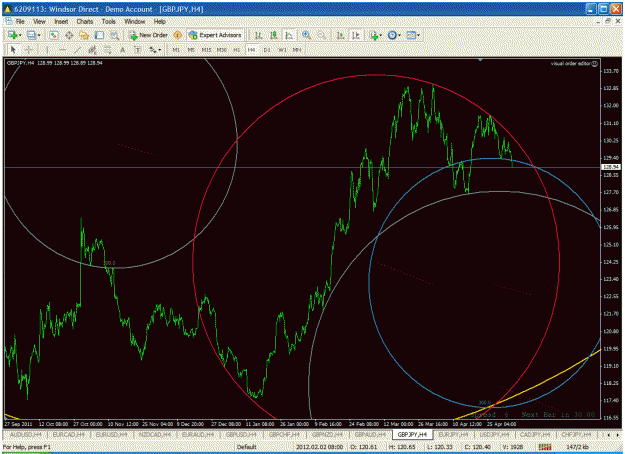Open the Charts menu
Screen dimensions: 625x454
click(85, 22)
